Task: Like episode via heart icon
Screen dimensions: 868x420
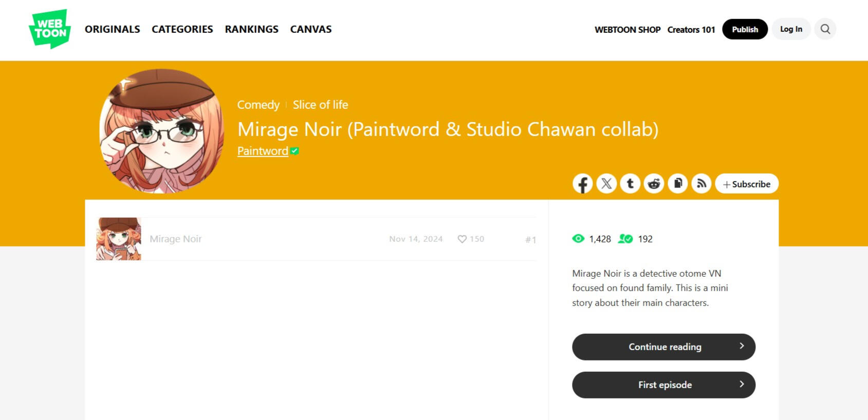Action: click(462, 239)
